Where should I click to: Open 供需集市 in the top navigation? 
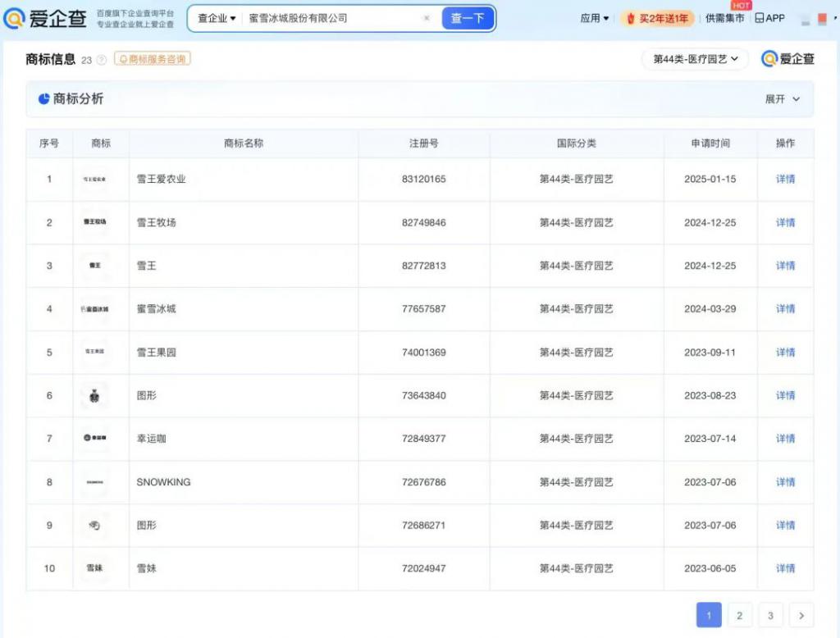click(x=724, y=18)
